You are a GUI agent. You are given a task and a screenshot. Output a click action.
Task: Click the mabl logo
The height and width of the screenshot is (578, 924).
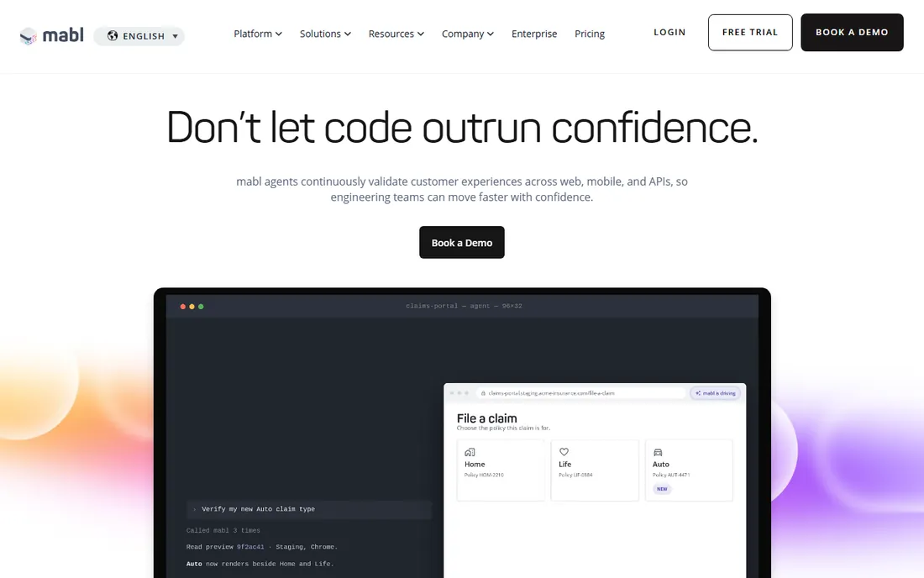pos(52,35)
